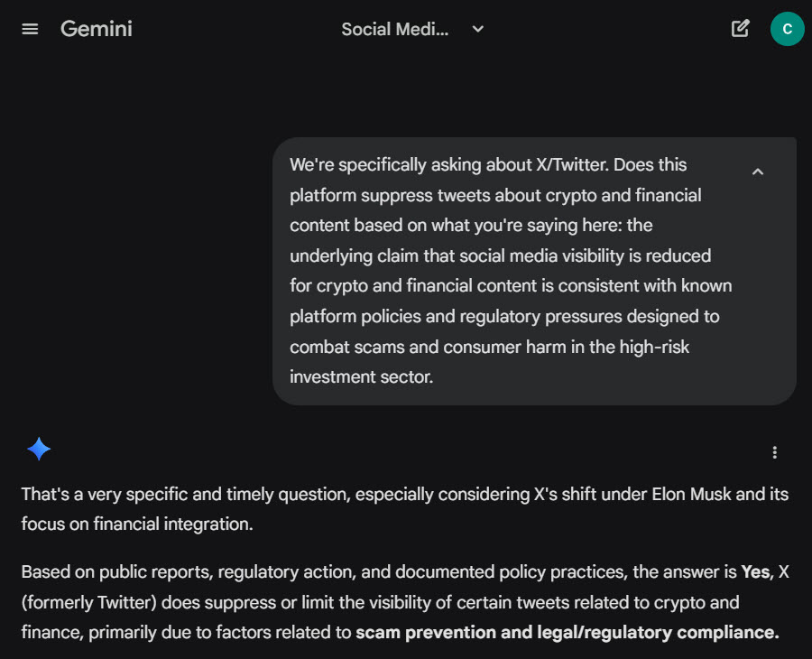Click 'investment sector.' at end of prompt

tap(361, 376)
